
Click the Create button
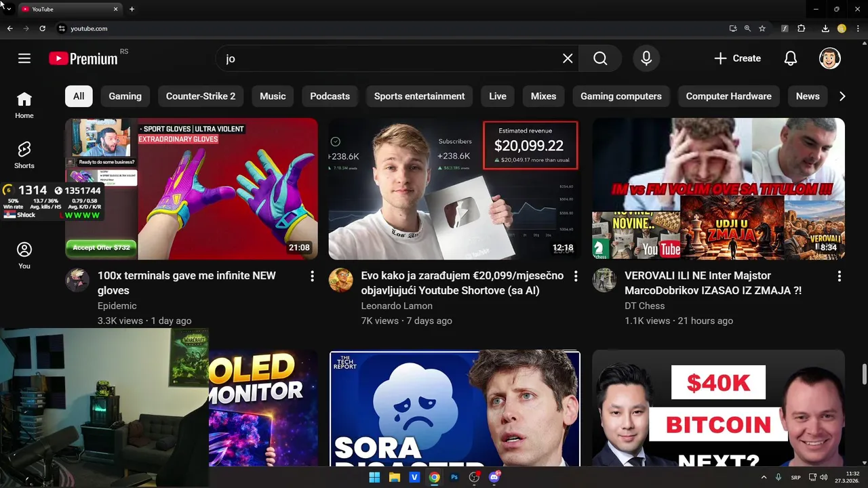pos(737,58)
